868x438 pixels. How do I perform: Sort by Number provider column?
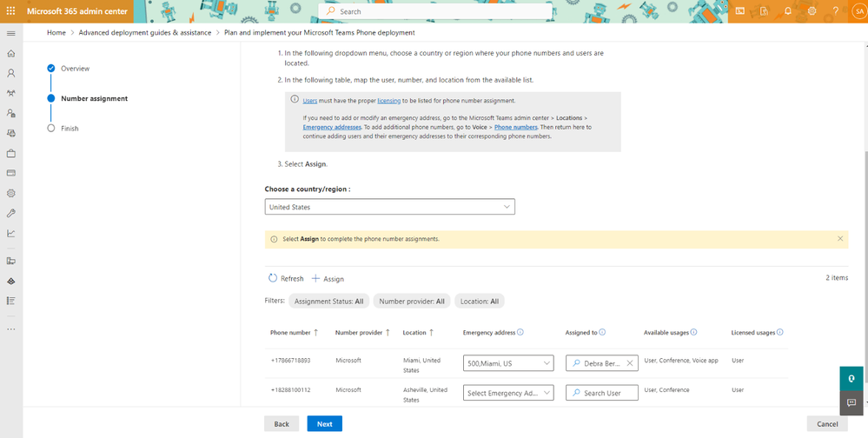[362, 333]
